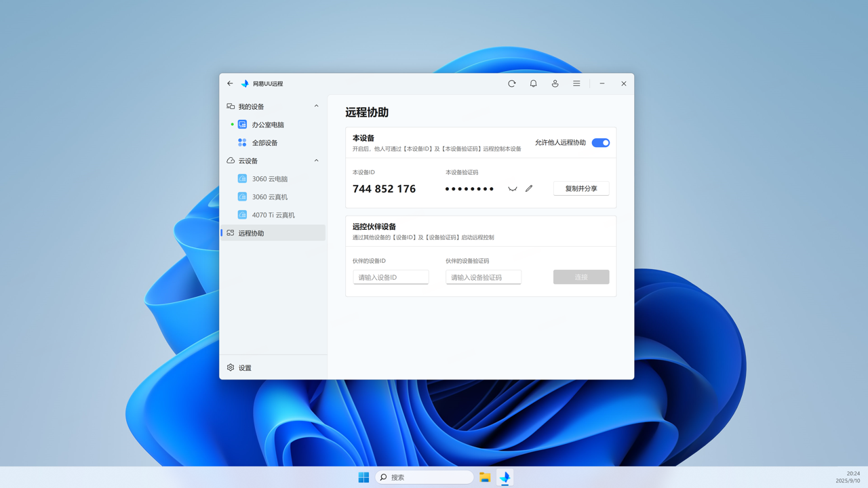
Task: Launch 网易UU远程 from the taskbar
Action: click(504, 477)
